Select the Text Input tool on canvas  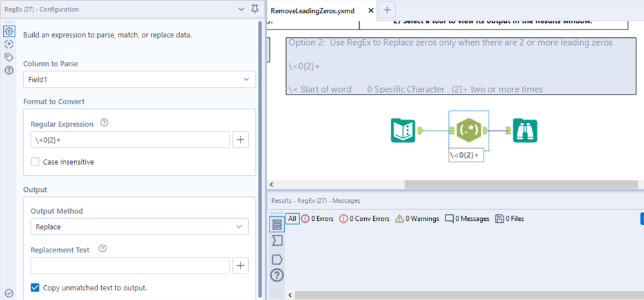tap(403, 131)
